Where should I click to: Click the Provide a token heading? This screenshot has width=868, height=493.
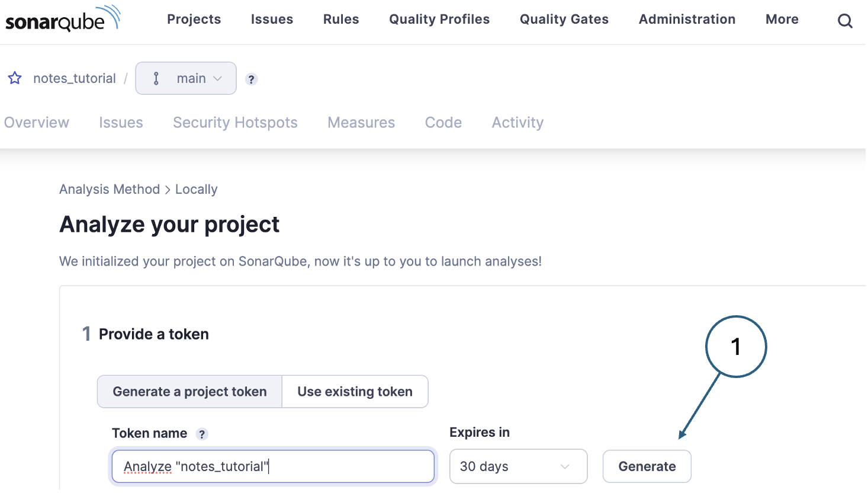pyautogui.click(x=154, y=334)
